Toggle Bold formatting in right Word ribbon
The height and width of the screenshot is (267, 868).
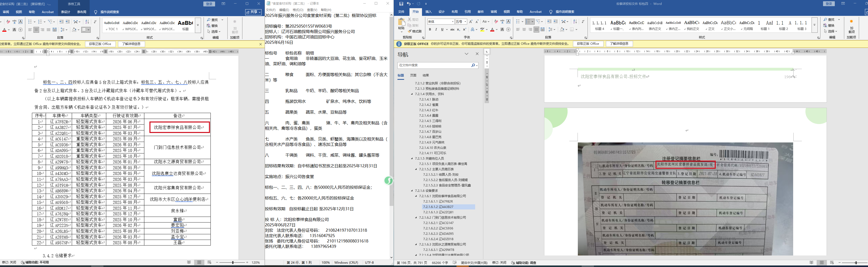(430, 30)
